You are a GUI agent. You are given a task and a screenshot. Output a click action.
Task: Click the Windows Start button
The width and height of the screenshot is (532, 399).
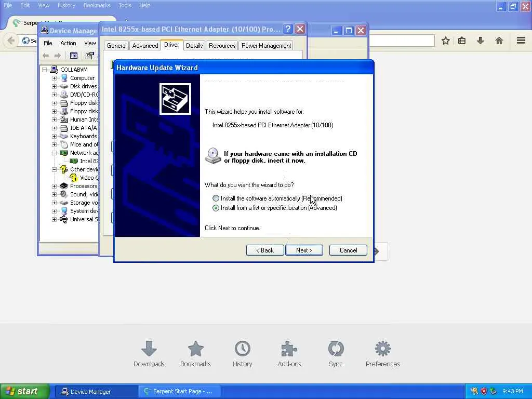24,392
